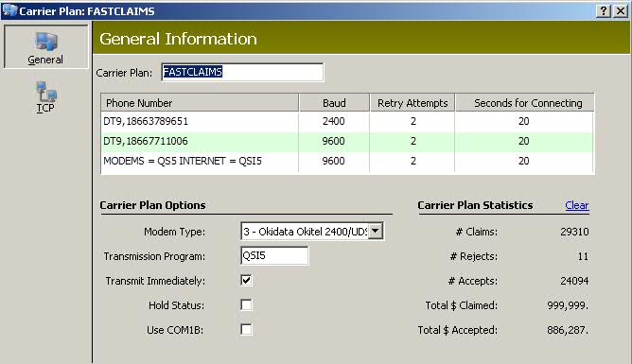
Task: Click Total $ Accepted value 886,287.
Action: (568, 330)
